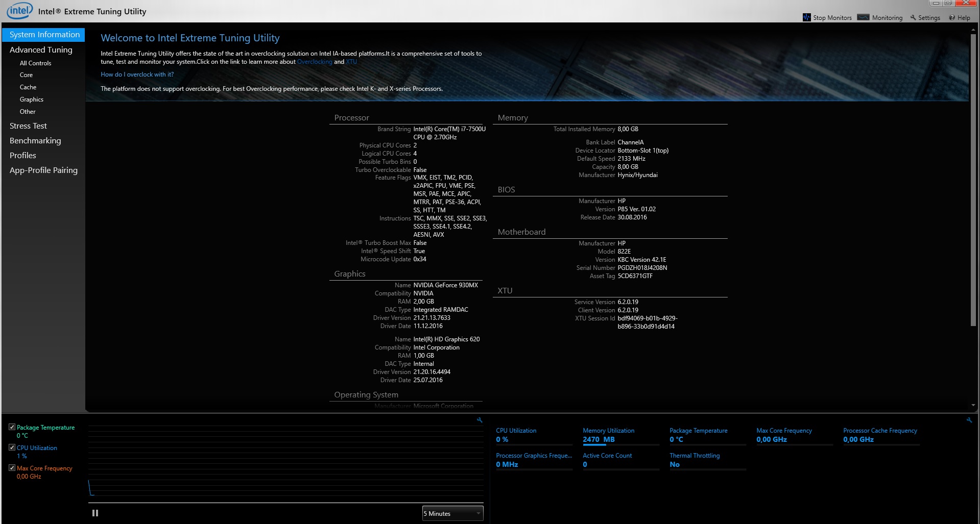
Task: Click the Active Core Count tile
Action: pos(621,460)
